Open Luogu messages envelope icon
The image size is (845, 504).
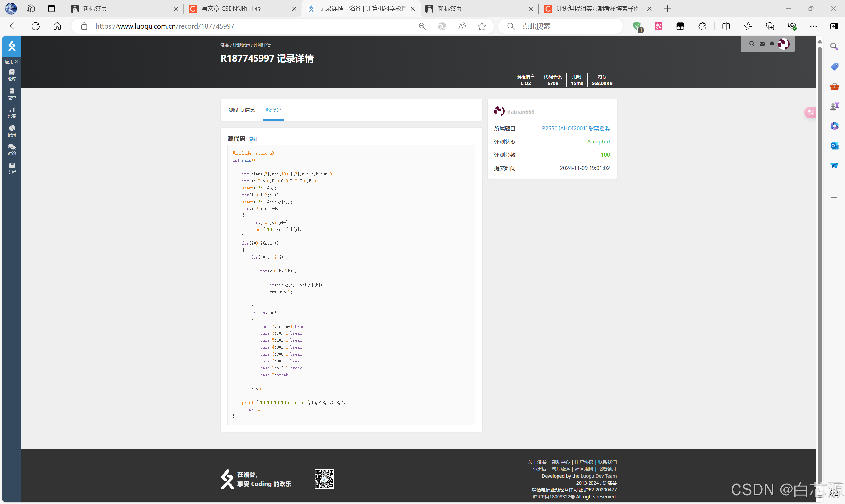(762, 44)
